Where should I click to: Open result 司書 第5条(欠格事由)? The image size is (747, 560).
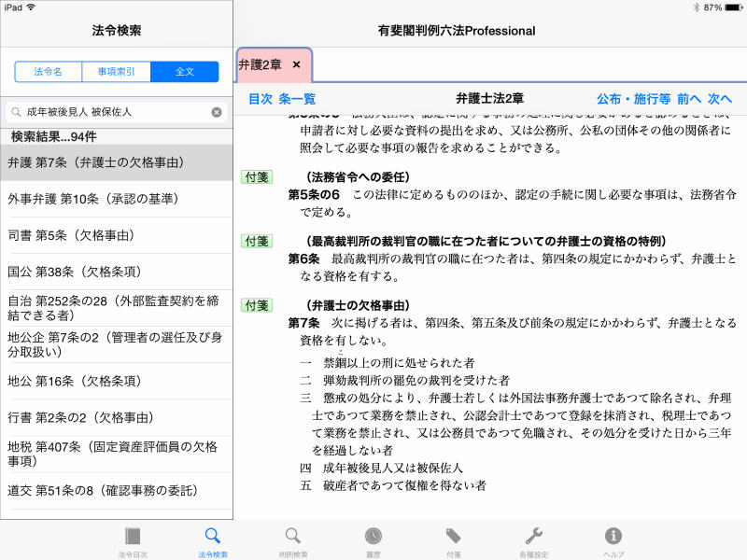(116, 235)
